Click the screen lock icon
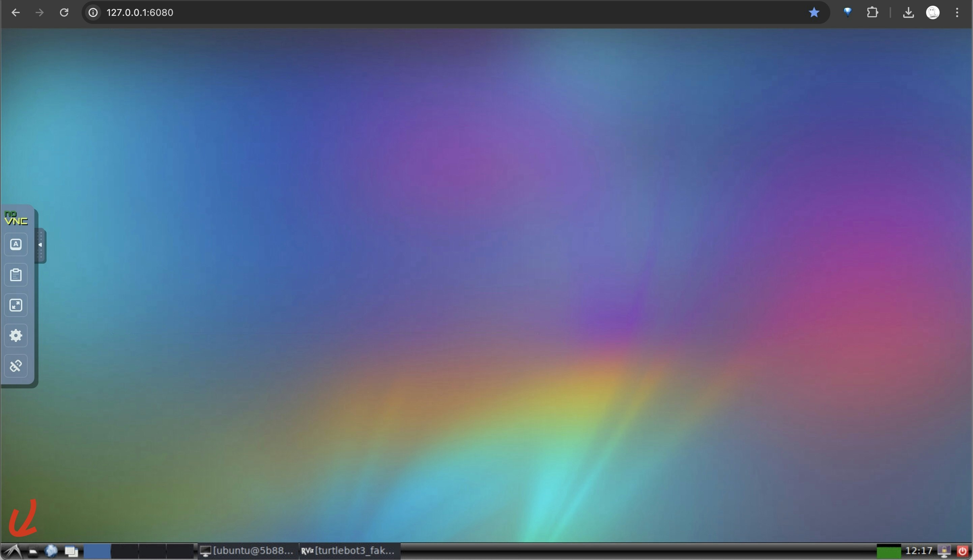Viewport: 973px width, 560px height. 944,551
